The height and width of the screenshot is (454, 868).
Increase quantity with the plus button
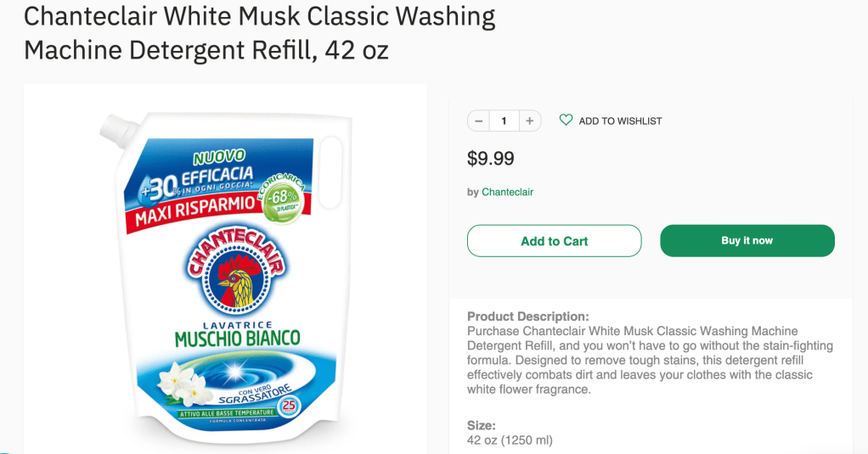coord(529,121)
